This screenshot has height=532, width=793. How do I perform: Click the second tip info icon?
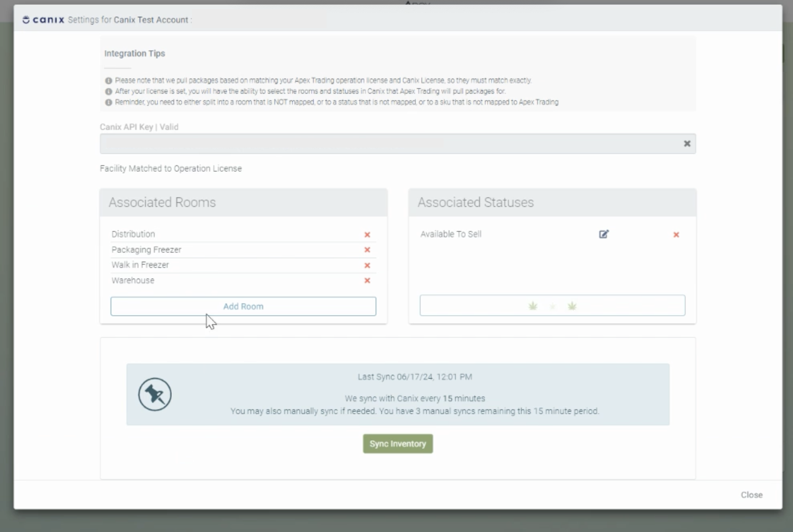pyautogui.click(x=108, y=92)
